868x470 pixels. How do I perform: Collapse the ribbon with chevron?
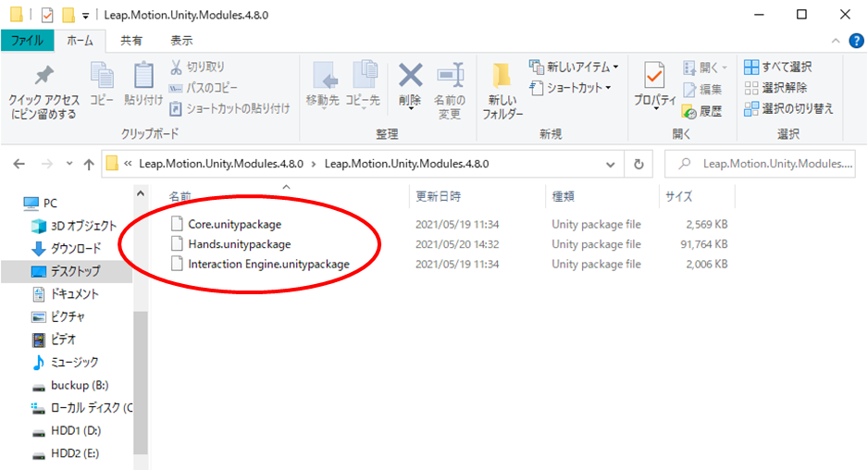[x=836, y=41]
